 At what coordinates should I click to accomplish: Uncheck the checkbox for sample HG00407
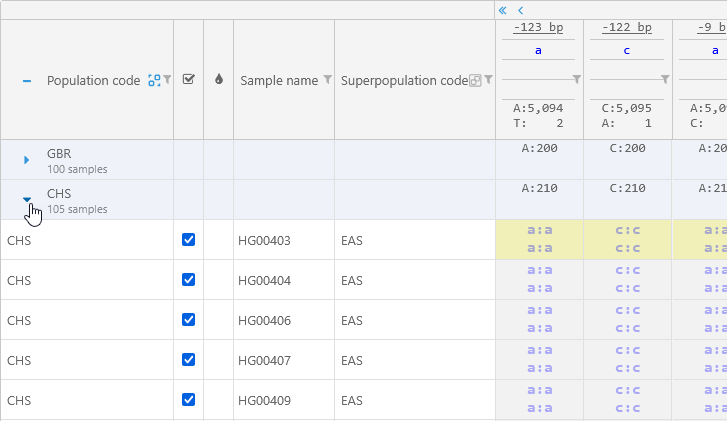pyautogui.click(x=188, y=359)
